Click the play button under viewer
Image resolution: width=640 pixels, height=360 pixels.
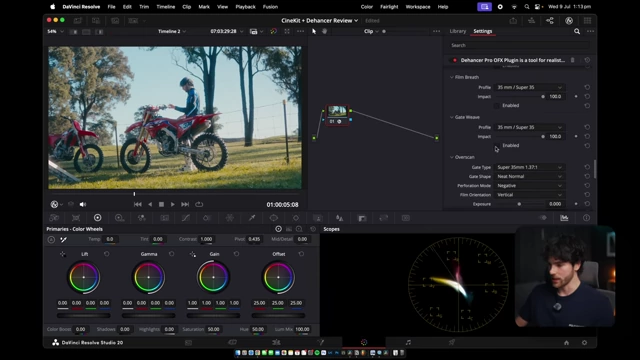173,204
